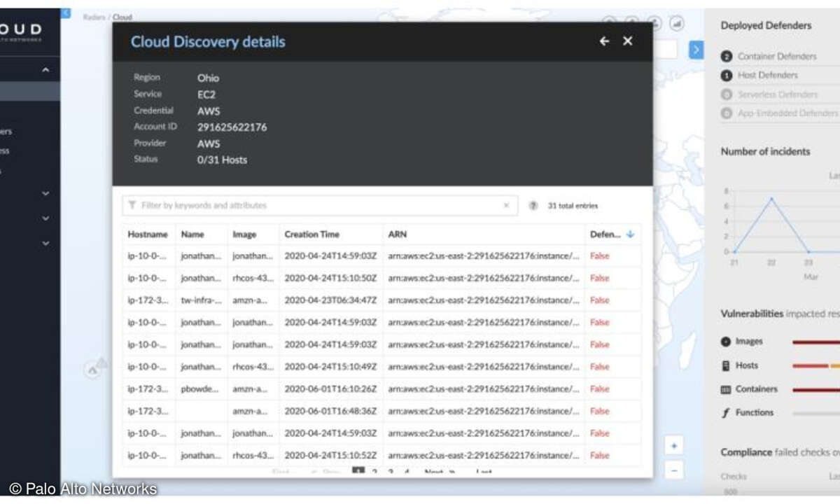Click Account ID value 291625622176
840x504 pixels.
[x=232, y=127]
